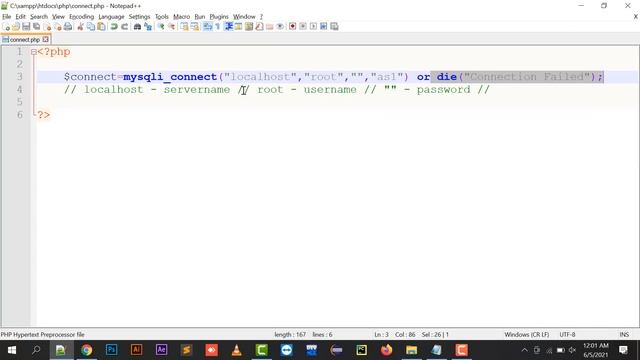Toggle Word Wrap in the toolbar

[x=208, y=27]
